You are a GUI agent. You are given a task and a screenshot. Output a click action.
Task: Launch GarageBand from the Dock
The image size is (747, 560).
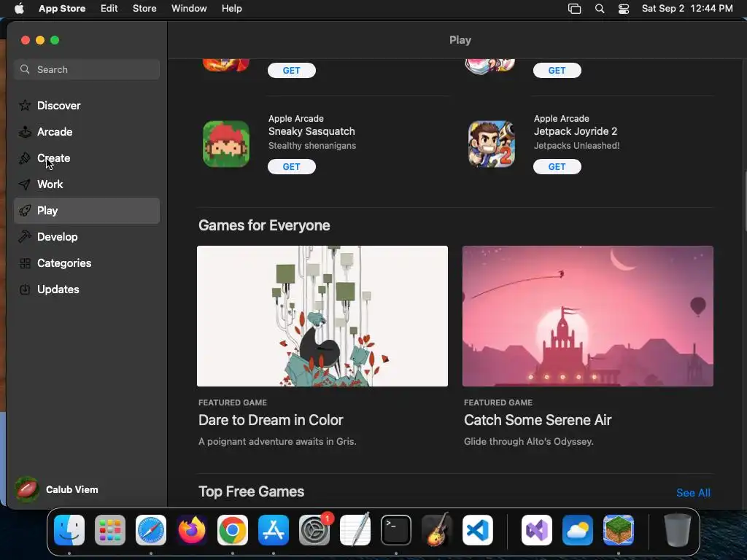437,530
